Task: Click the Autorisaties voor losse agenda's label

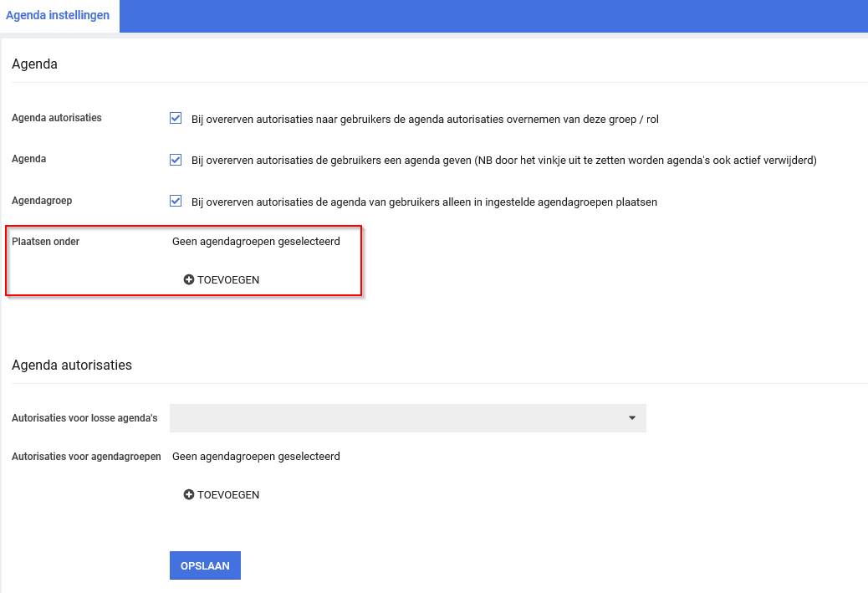Action: click(84, 418)
